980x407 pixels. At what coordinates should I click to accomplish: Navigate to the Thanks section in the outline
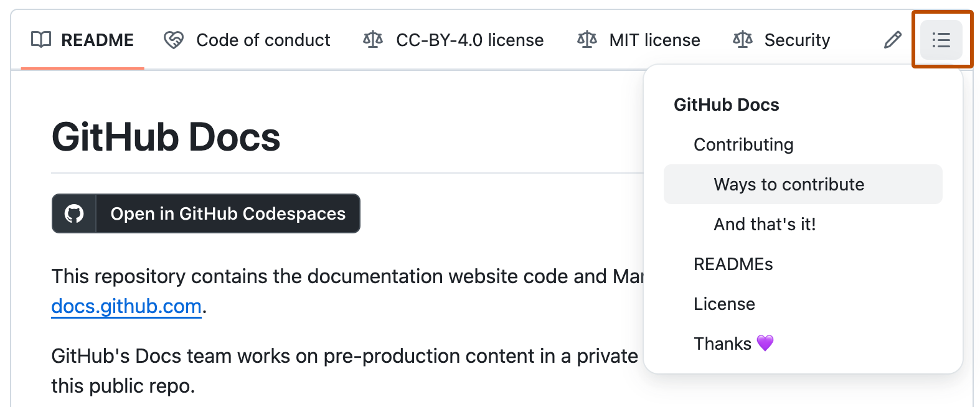(x=733, y=343)
